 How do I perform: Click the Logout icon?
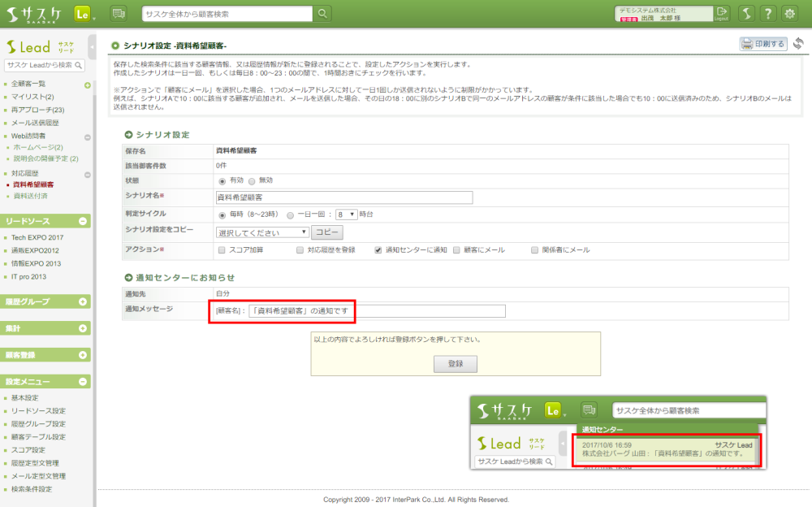pos(722,13)
